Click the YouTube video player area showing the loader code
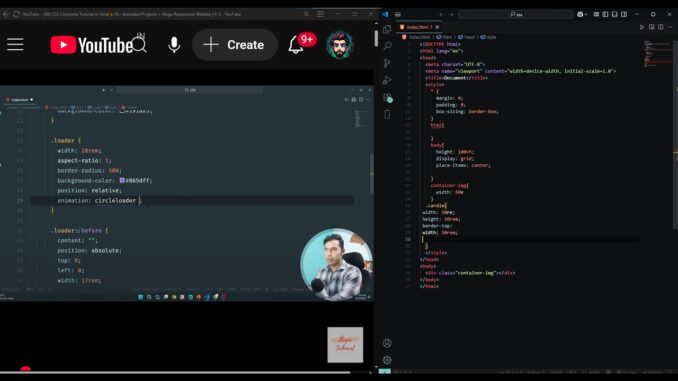 187,193
